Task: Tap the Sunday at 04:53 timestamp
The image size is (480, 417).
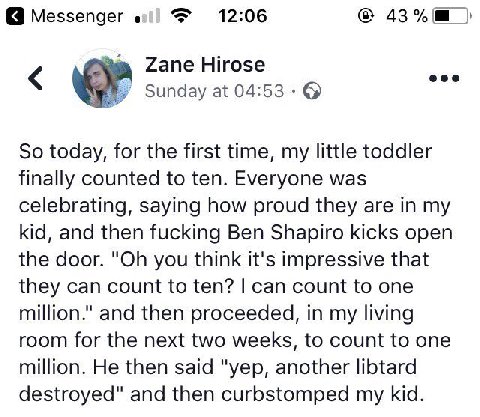Action: pos(214,91)
